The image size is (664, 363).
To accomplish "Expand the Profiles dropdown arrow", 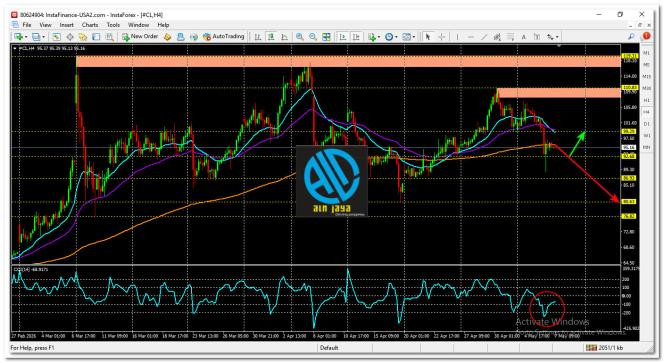I will (44, 37).
